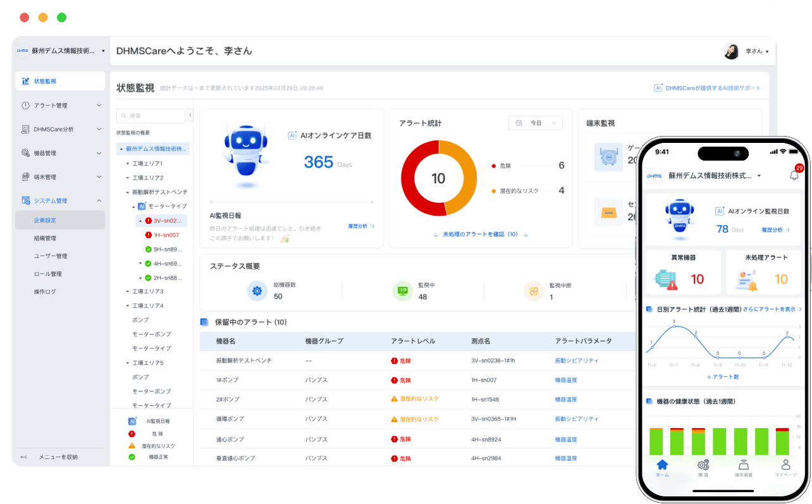The height and width of the screenshot is (504, 812).
Task: Open 履歴分析 link in AI監視日報 card
Action: tap(361, 226)
